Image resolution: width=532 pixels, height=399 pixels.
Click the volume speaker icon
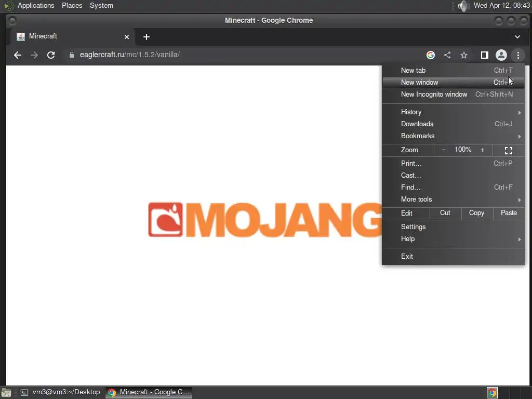[x=463, y=6]
